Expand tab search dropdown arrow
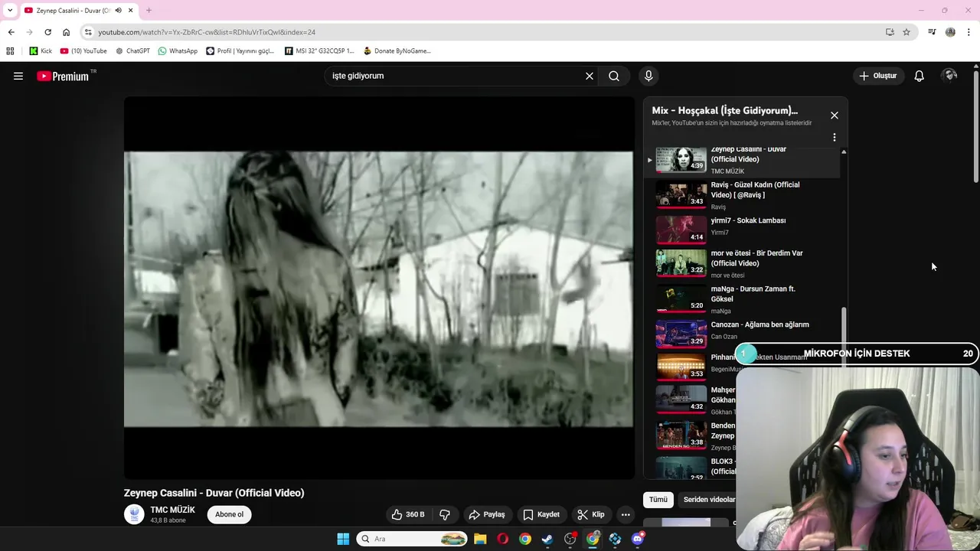This screenshot has width=980, height=551. pos(9,11)
